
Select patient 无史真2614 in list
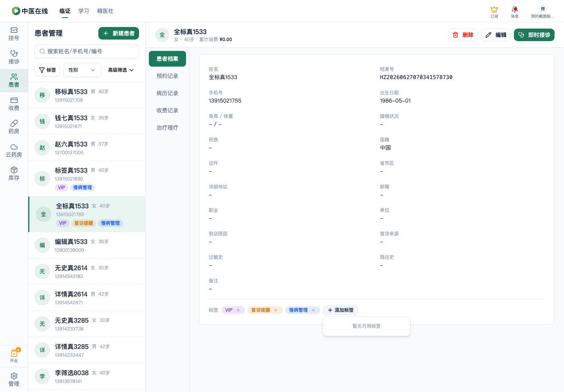[87, 271]
